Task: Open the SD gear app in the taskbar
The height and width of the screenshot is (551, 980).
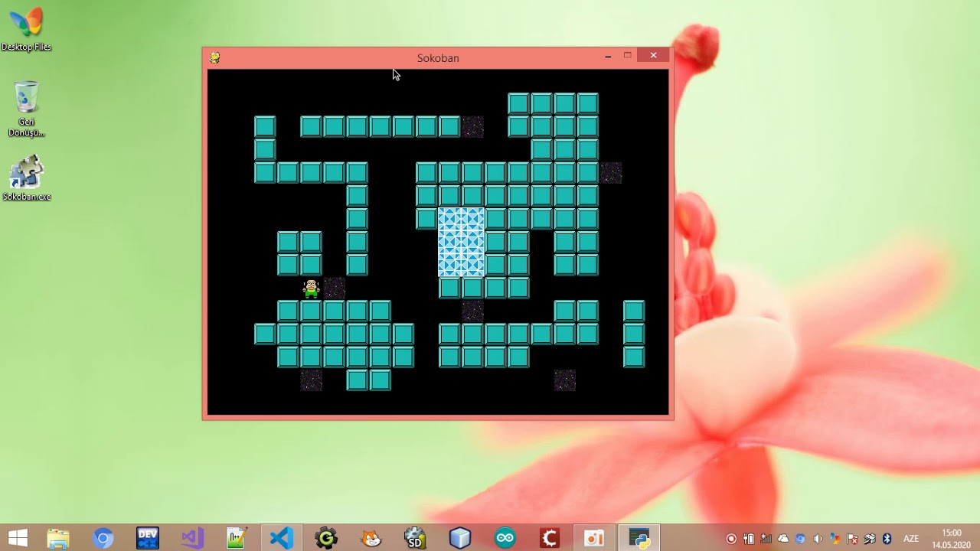Action: click(x=415, y=538)
